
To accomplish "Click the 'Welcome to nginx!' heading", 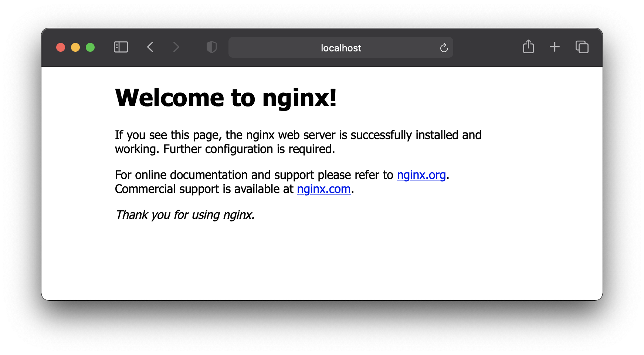I will (x=226, y=98).
